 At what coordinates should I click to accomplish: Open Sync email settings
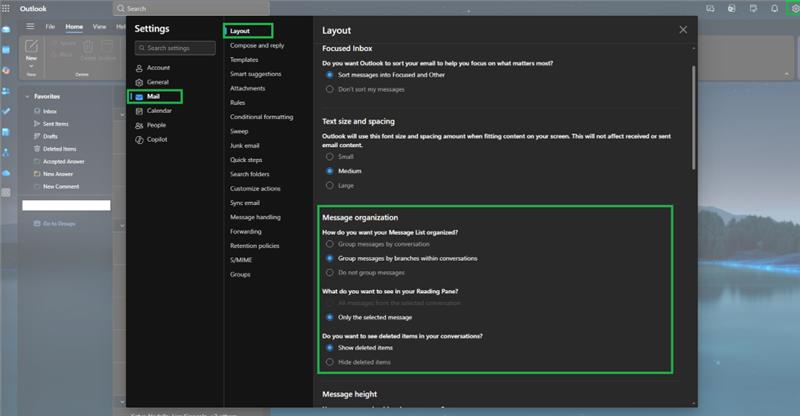point(245,203)
